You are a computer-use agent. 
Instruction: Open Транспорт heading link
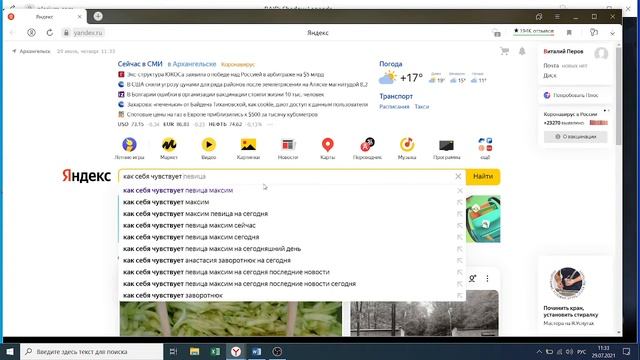[396, 96]
